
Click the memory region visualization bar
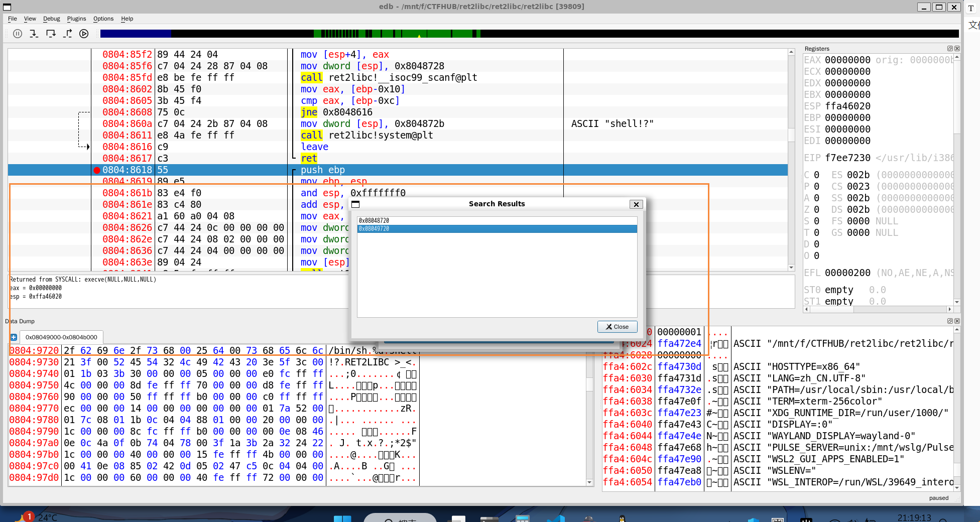pos(529,34)
